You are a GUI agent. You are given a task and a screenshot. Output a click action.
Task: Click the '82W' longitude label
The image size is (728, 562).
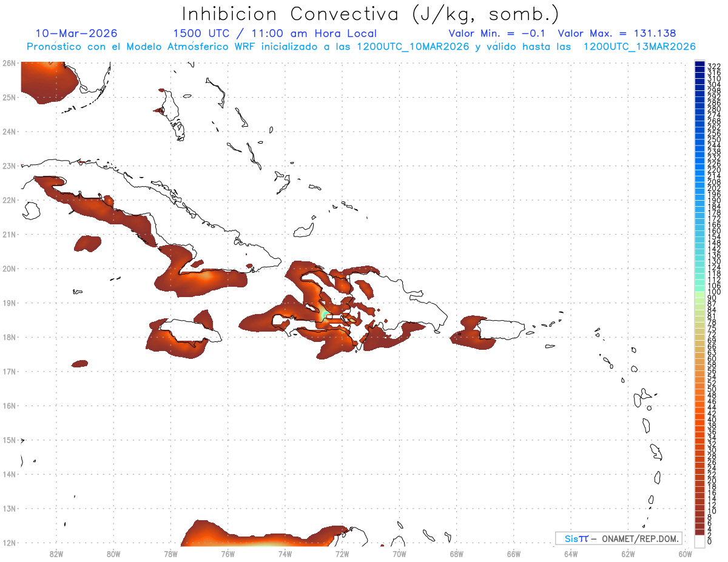[x=56, y=554]
